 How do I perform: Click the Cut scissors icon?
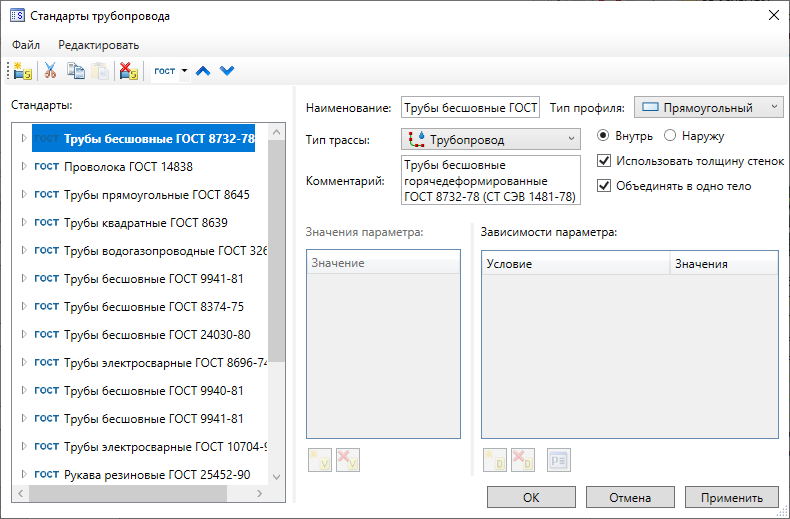pos(51,71)
